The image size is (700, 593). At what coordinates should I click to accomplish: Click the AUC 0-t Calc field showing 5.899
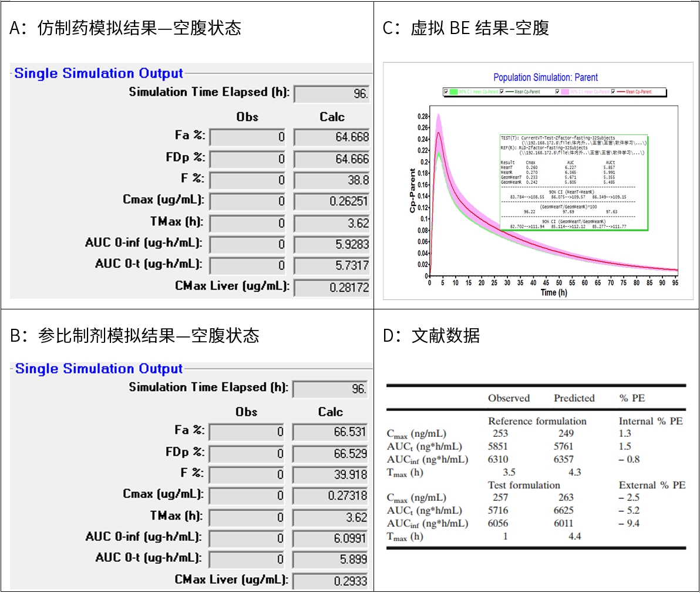tap(330, 560)
